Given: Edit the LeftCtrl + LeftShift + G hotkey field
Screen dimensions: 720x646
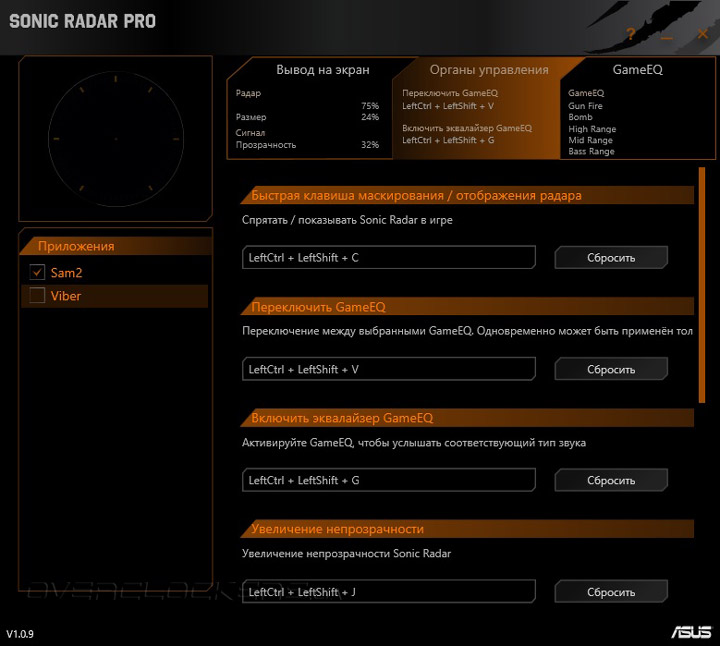Looking at the screenshot, I should click(388, 480).
